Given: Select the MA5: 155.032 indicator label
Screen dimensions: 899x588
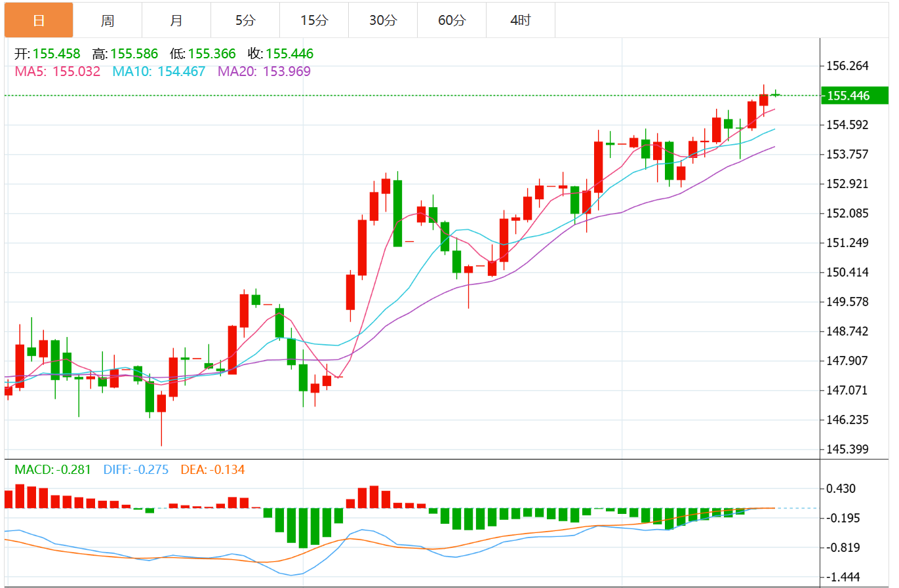Looking at the screenshot, I should [x=58, y=71].
